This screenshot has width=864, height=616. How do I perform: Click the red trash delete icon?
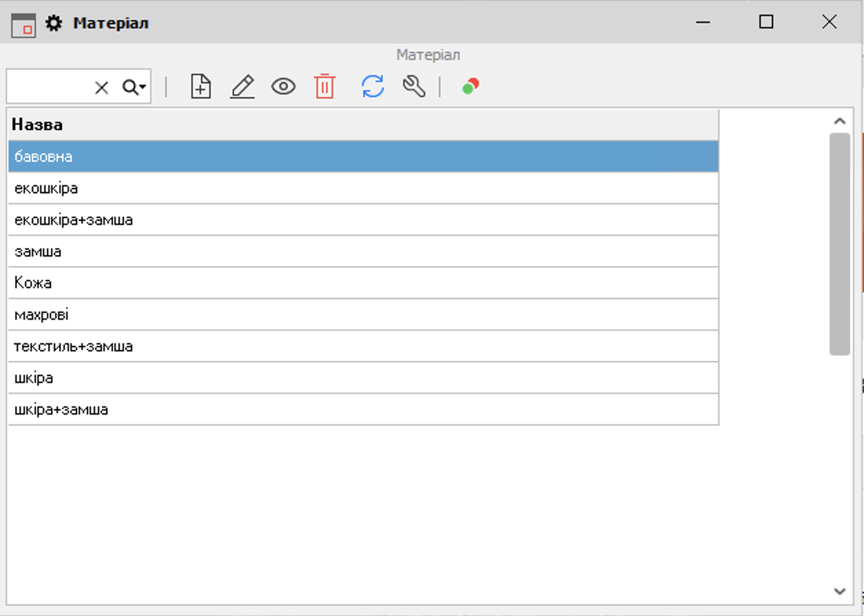coord(325,87)
